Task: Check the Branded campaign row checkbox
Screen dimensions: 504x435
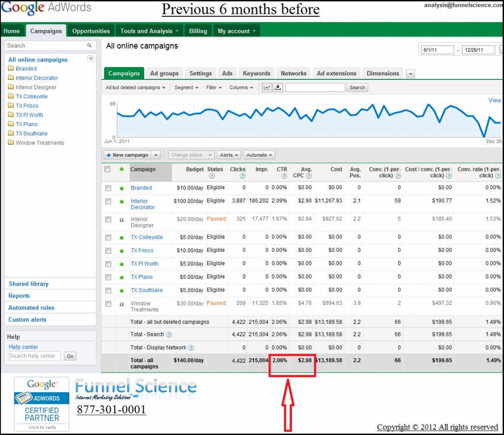Action: 108,188
